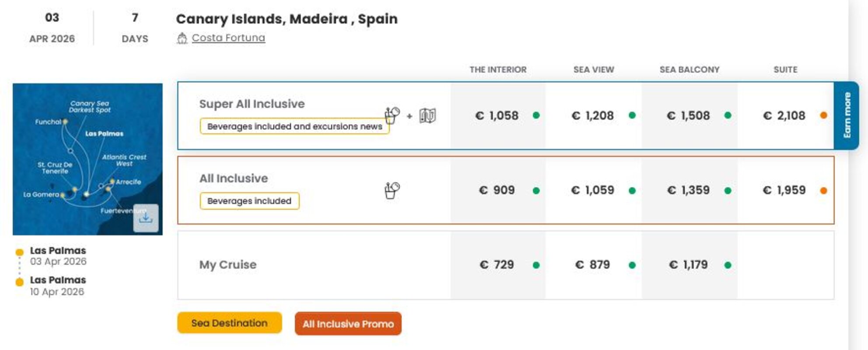
Task: Expand the Earn more side tab
Action: [847, 115]
